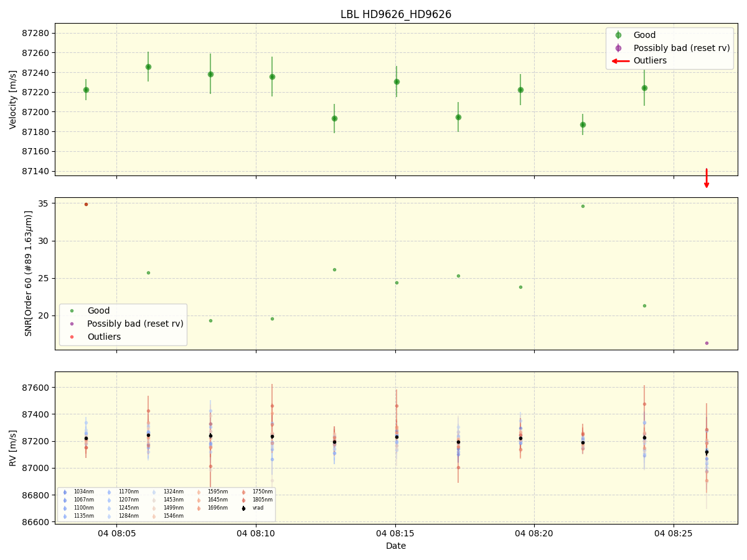The height and width of the screenshot is (560, 747).
Task: Click the 1696nm legend marker
Action: pos(199,508)
